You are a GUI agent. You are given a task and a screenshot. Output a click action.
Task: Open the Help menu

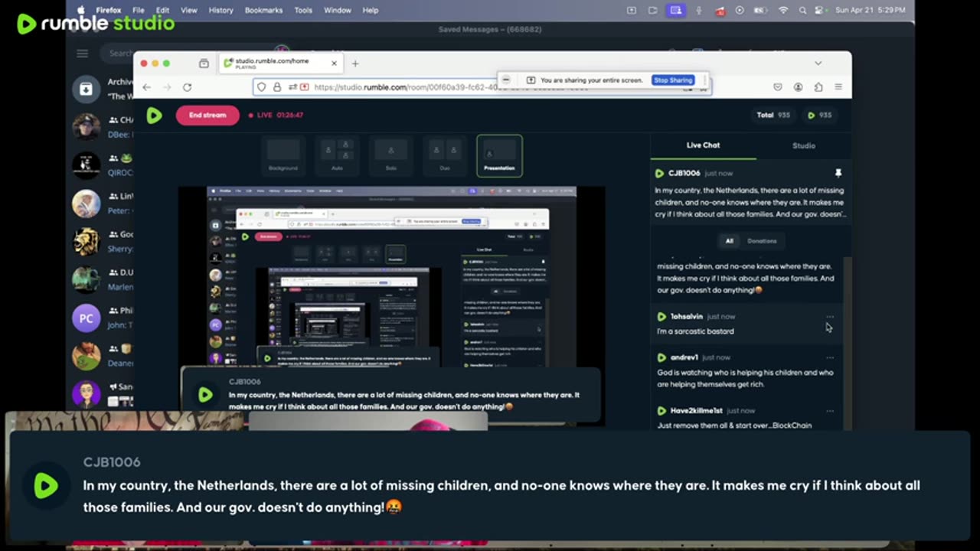click(x=371, y=10)
